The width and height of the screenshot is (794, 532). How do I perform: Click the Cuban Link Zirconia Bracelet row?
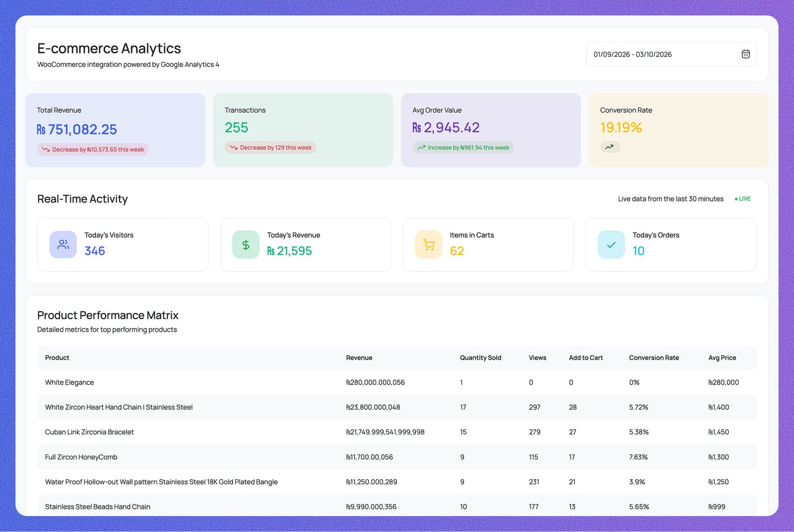(x=89, y=432)
